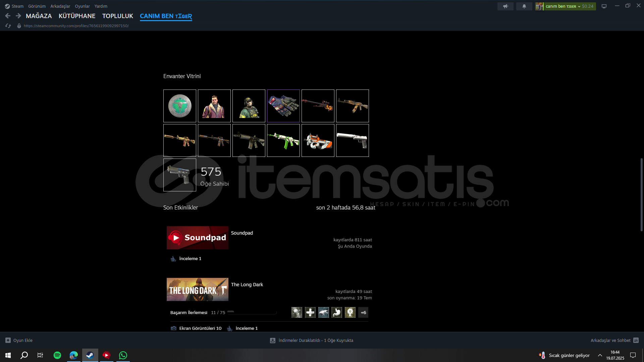Open the notifications bell icon

(x=524, y=6)
